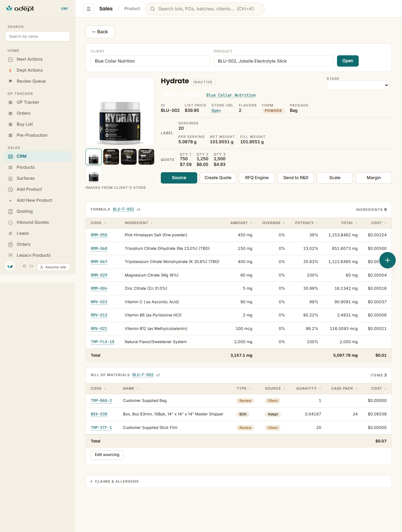Click the Review Queue flag icon
402x532 pixels.
click(x=10, y=81)
